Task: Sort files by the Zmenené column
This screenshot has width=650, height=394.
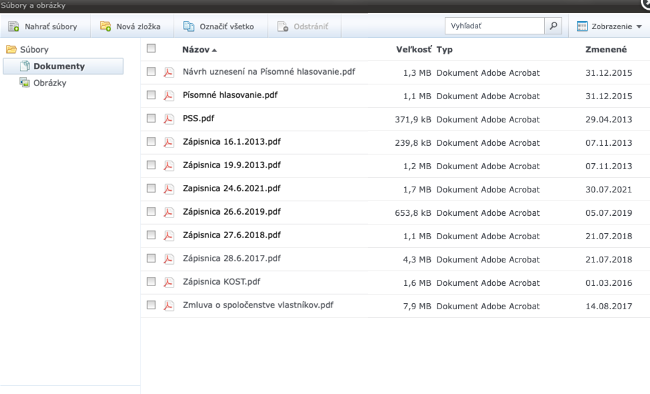Action: [x=606, y=49]
